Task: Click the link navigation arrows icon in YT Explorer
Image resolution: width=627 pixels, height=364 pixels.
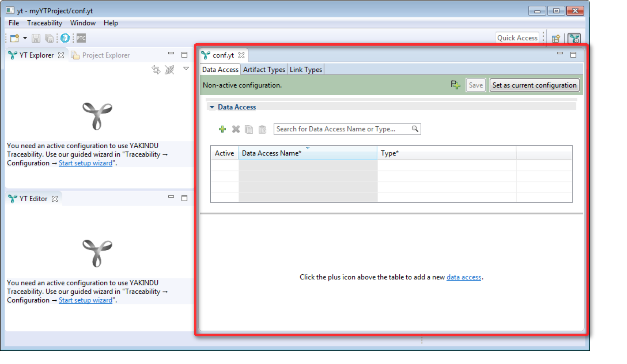Action: point(156,69)
